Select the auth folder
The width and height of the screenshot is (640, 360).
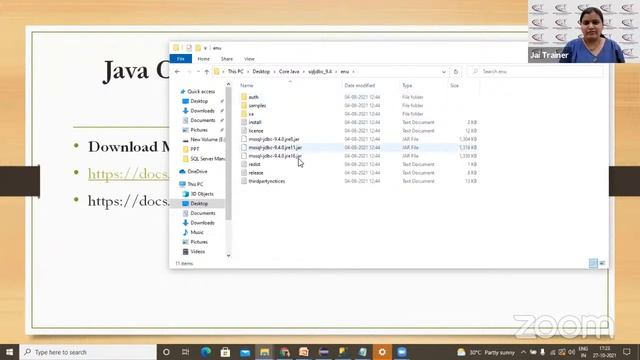253,97
